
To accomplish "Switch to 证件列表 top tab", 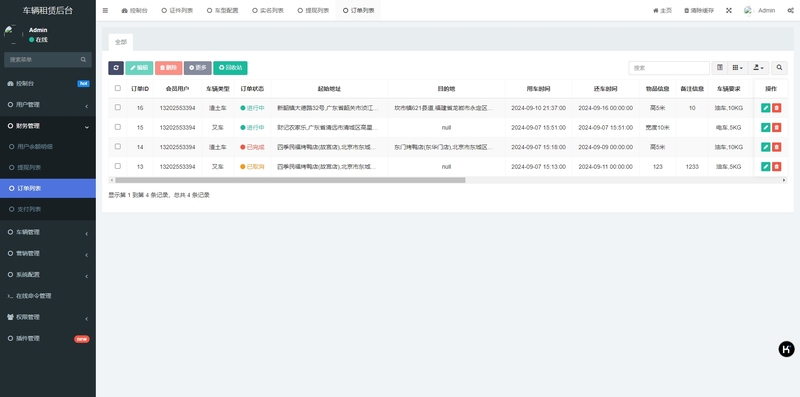I will 177,10.
